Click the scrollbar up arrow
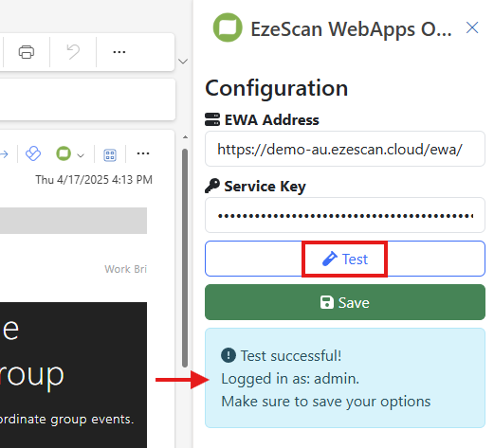This screenshot has height=448, width=494. 185,137
